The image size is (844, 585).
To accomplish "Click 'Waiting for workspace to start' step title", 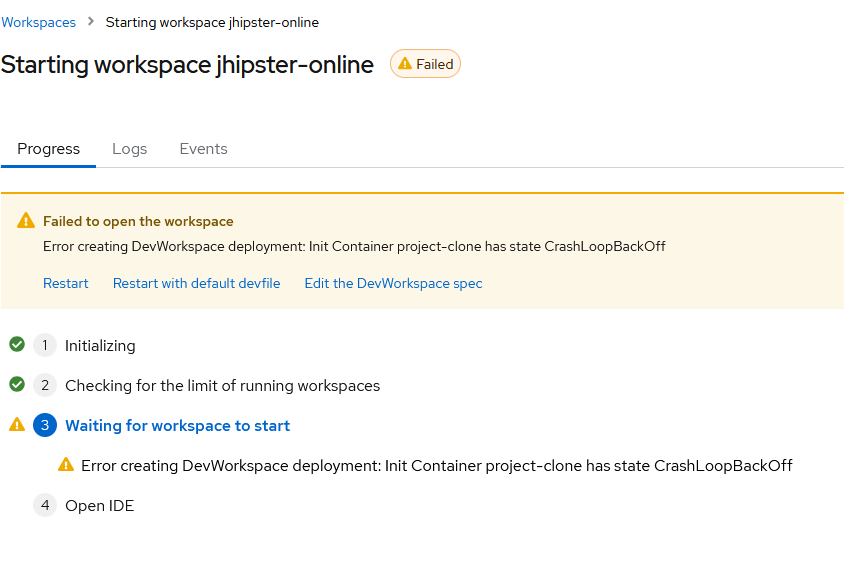I will [177, 425].
